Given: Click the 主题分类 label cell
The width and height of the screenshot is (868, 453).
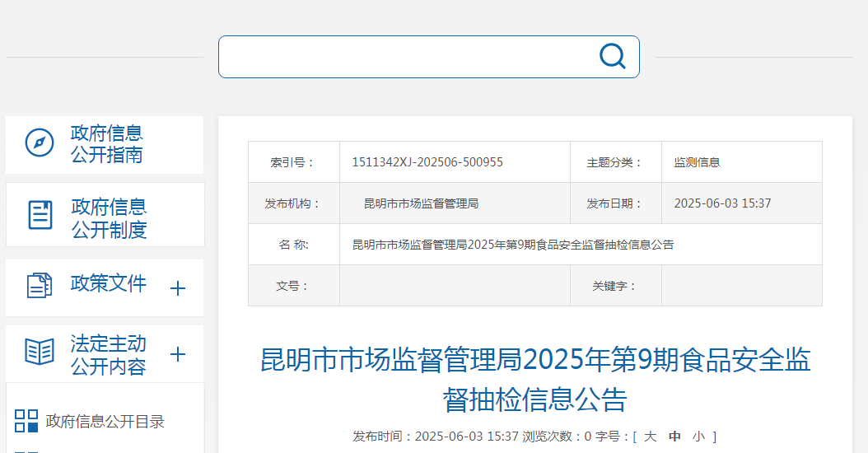Looking at the screenshot, I should (615, 162).
